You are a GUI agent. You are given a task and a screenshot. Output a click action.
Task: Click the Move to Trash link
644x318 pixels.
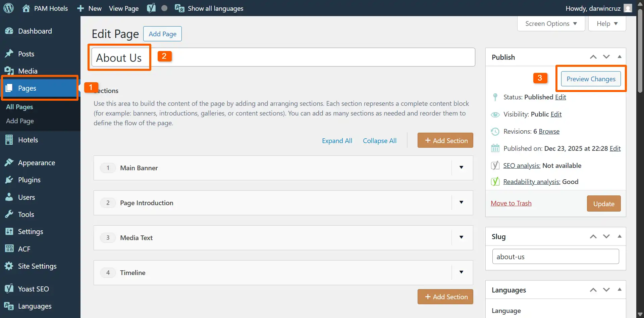(511, 203)
